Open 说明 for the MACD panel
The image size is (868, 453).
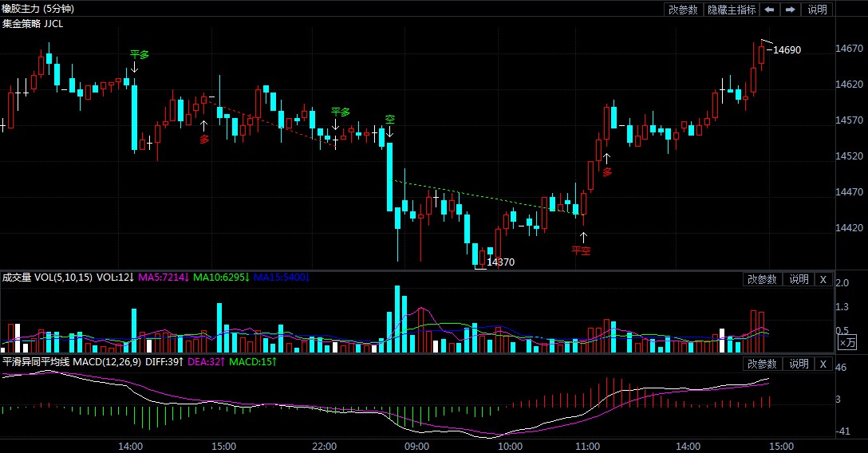coord(799,364)
